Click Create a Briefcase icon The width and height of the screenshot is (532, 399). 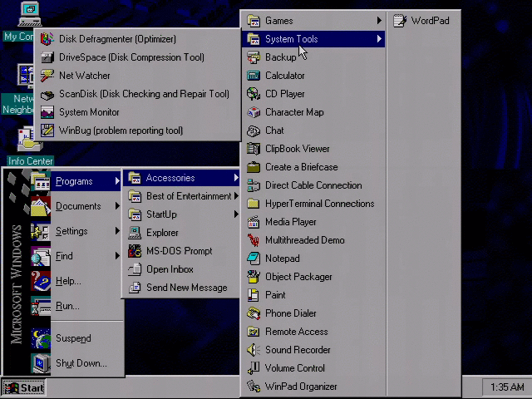pyautogui.click(x=254, y=167)
